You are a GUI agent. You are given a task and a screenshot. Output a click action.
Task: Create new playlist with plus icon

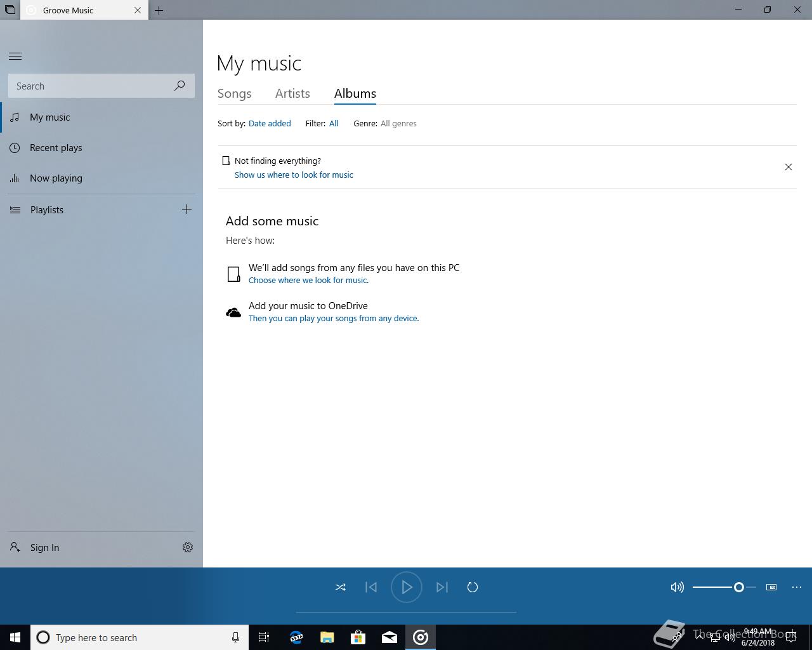tap(187, 209)
